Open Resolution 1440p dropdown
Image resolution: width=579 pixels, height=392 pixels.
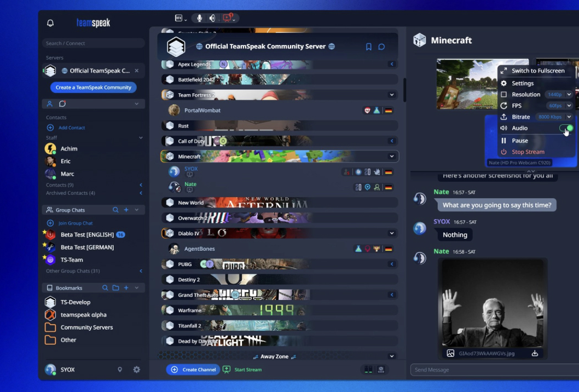tap(559, 95)
